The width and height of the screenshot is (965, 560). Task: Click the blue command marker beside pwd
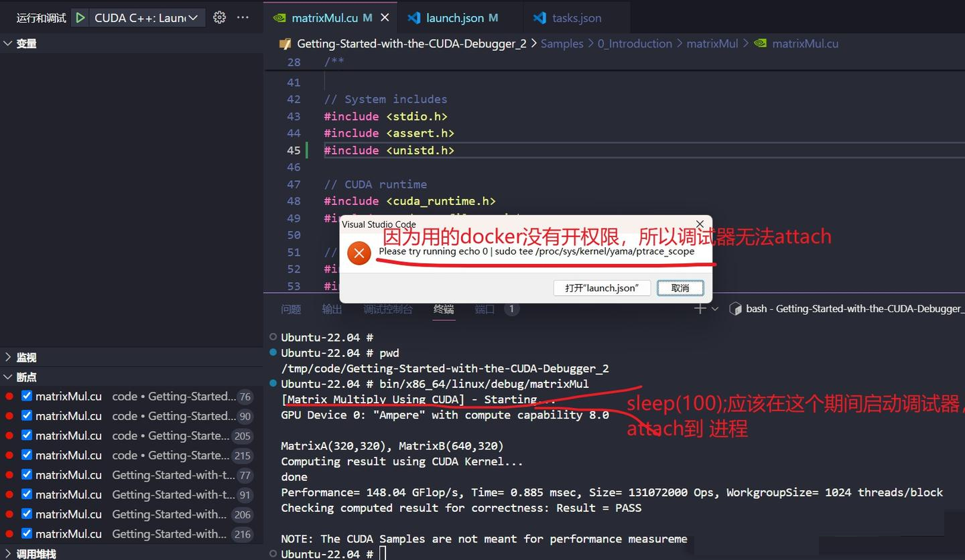pyautogui.click(x=273, y=352)
